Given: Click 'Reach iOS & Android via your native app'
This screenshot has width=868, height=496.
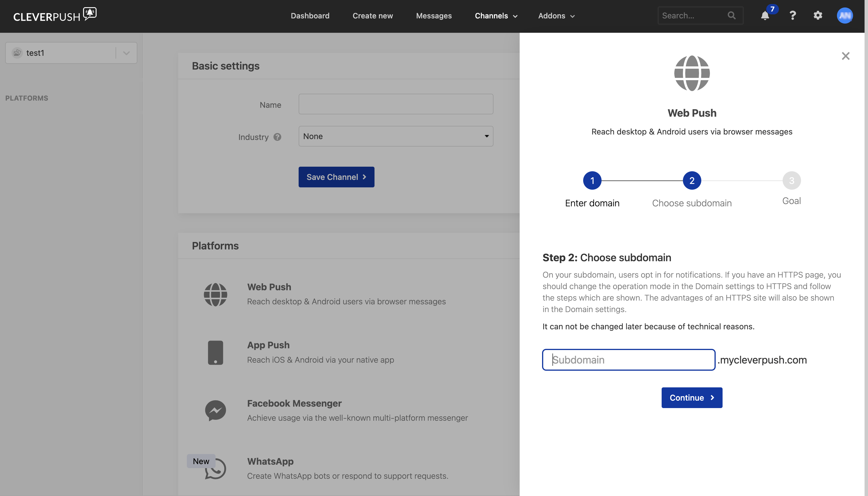Looking at the screenshot, I should 320,360.
